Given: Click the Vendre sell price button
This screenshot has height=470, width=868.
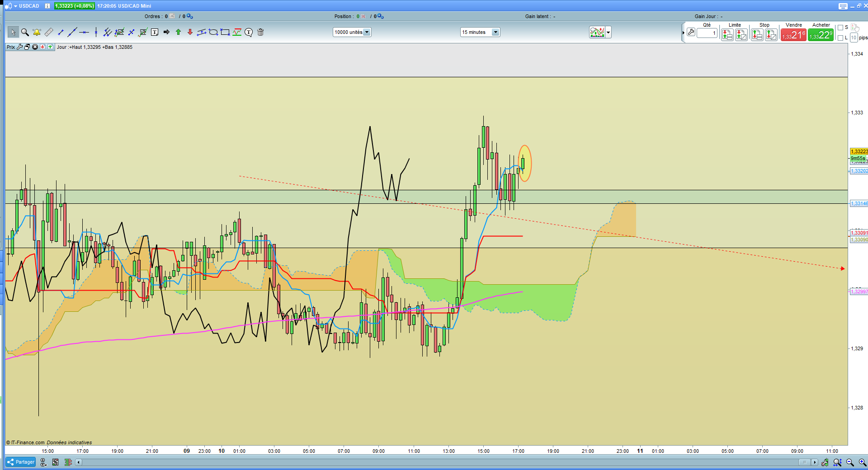Looking at the screenshot, I should pos(793,35).
